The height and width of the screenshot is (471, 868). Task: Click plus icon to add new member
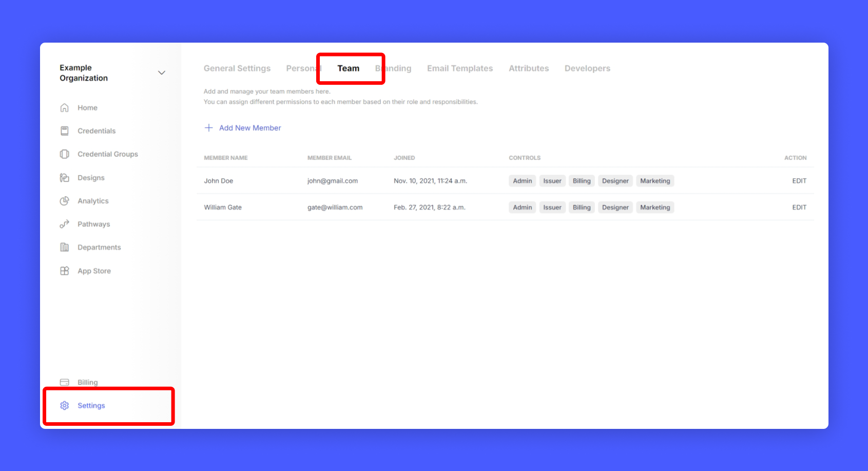(208, 128)
